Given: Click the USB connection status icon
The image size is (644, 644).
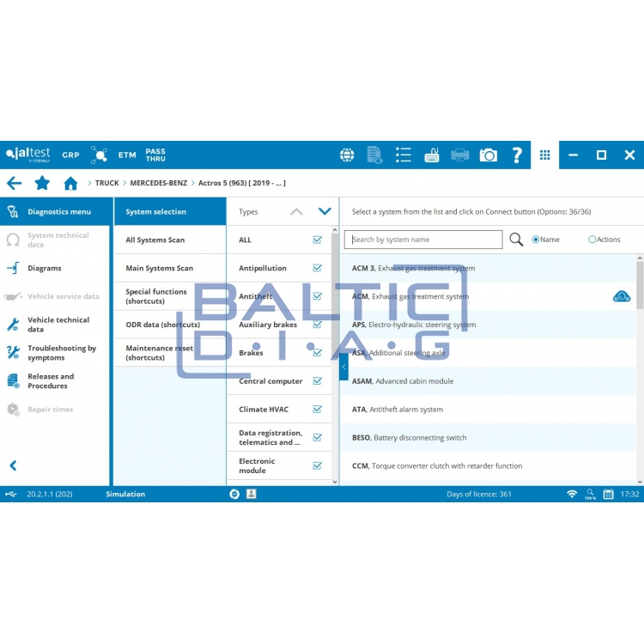Looking at the screenshot, I should [11, 494].
